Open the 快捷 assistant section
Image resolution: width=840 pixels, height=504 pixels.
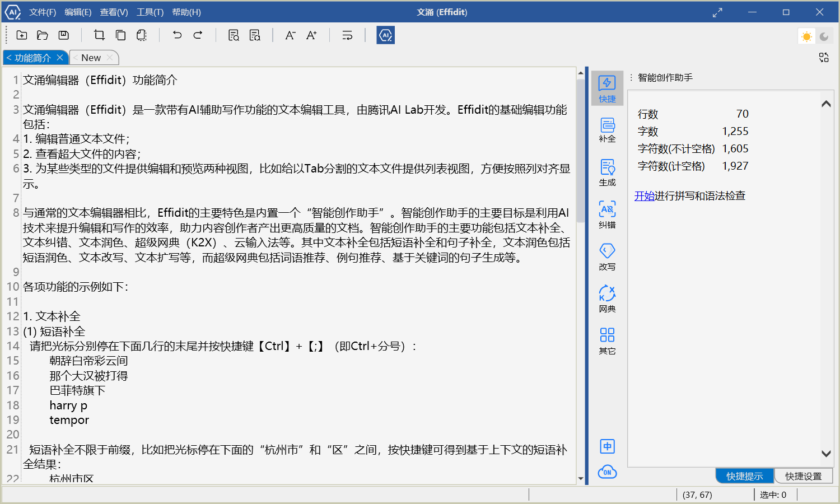[x=607, y=88]
